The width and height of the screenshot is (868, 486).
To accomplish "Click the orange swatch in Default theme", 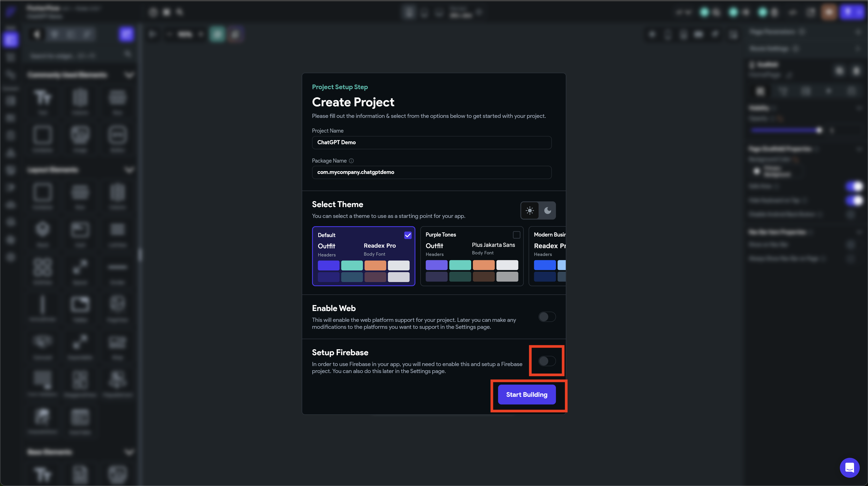I will [375, 265].
